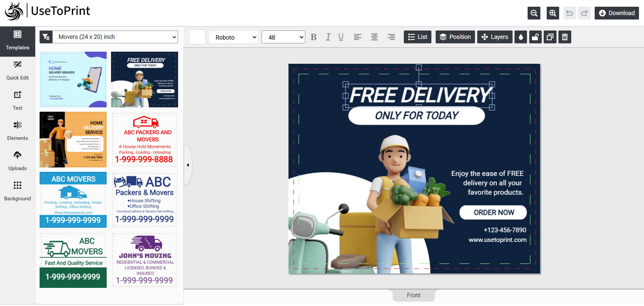Viewport: 644px width, 306px height.
Task: Open the Background panel
Action: click(x=17, y=191)
